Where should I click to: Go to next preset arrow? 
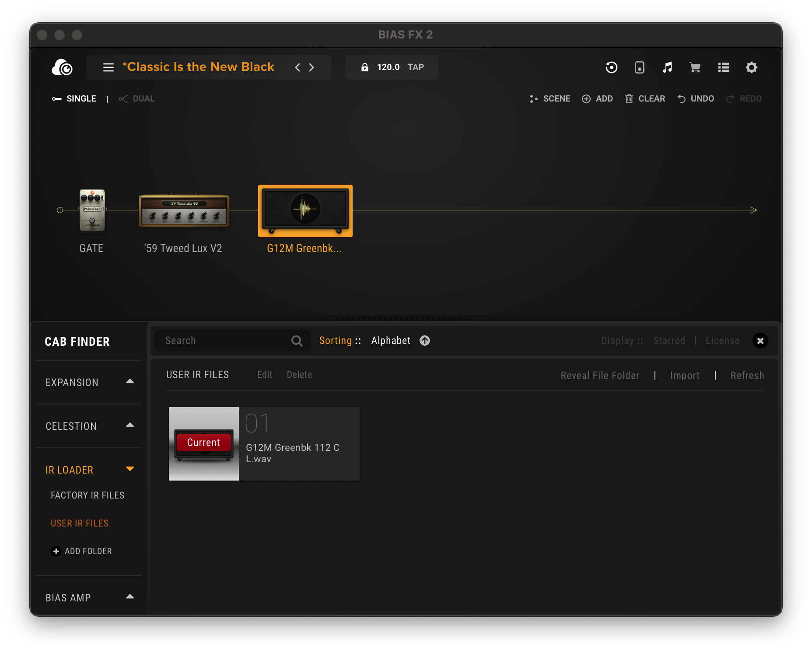click(311, 67)
